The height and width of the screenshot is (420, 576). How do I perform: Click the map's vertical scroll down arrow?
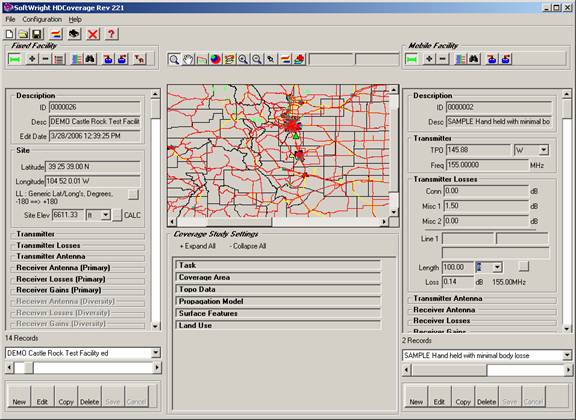[393, 212]
